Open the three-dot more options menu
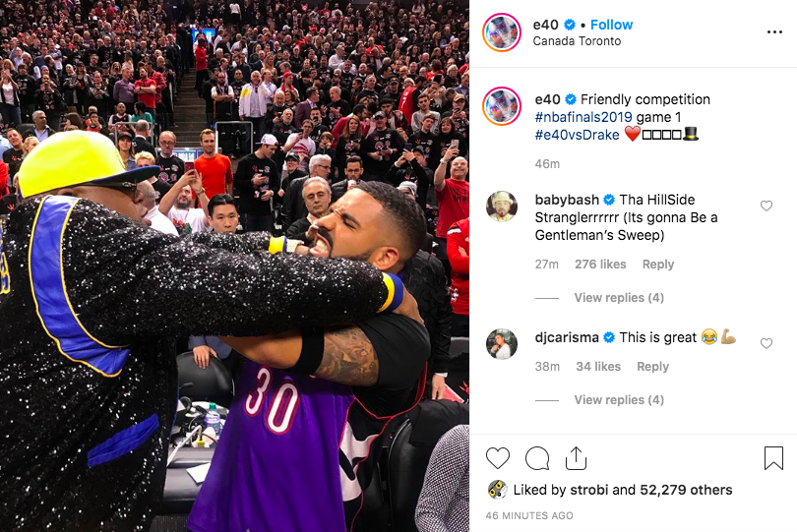Viewport: 797px width, 532px height. point(774,32)
